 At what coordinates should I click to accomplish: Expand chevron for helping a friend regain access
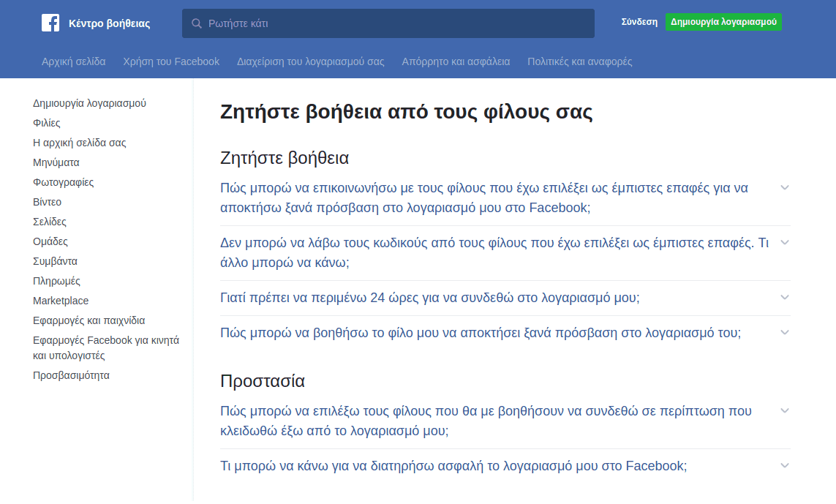point(784,333)
